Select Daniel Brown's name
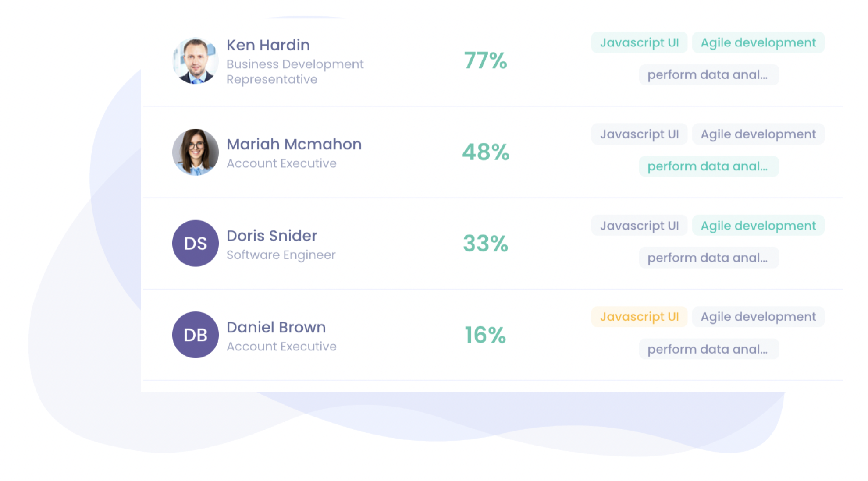Image resolution: width=868 pixels, height=481 pixels. 276,327
